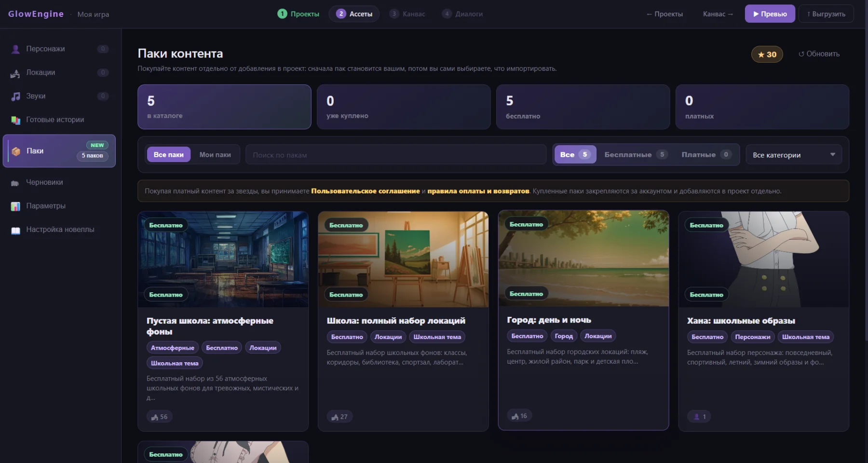
Task: Click the Поиск по пакам search field
Action: pyautogui.click(x=396, y=155)
